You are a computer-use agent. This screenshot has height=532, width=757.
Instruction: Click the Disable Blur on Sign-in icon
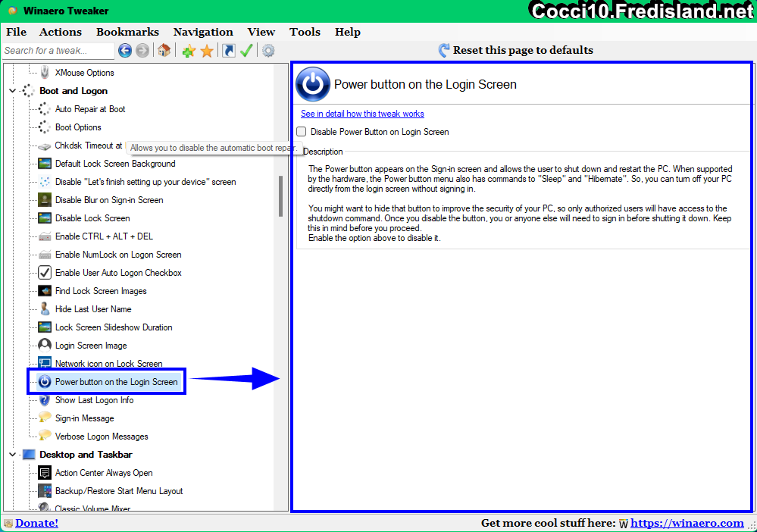click(x=45, y=200)
